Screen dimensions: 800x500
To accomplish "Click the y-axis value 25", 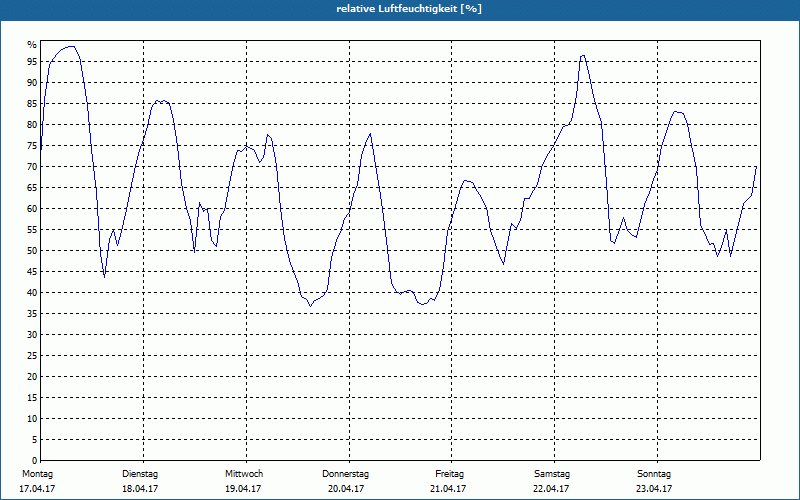I will click(32, 356).
